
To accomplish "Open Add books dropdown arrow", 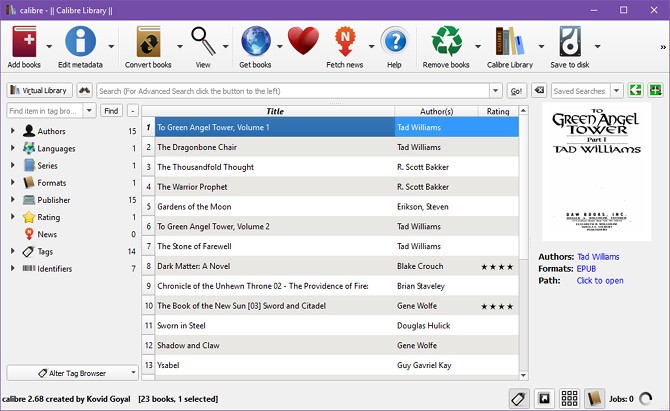I will (x=49, y=46).
